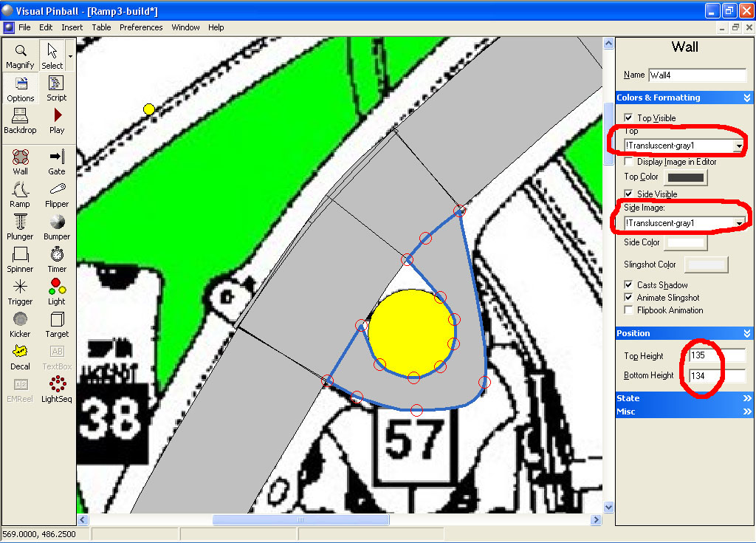Open the Preferences menu
Image resolution: width=756 pixels, height=543 pixels.
click(x=141, y=27)
